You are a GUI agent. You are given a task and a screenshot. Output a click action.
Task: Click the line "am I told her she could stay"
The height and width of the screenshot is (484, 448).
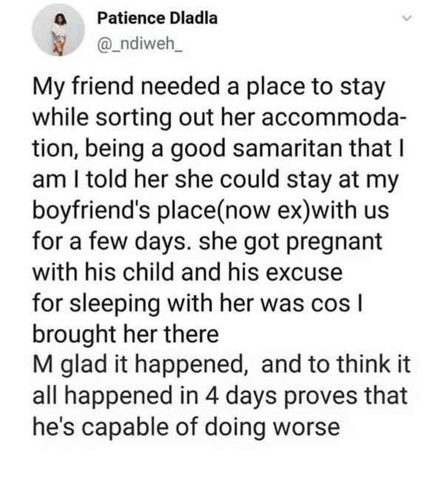pyautogui.click(x=215, y=179)
